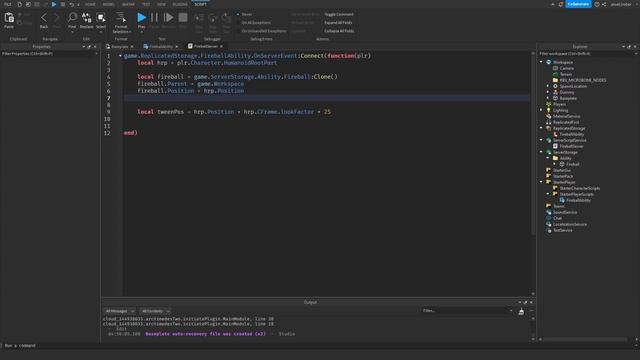Collapse the ReplicatedStorage tree node

542,128
